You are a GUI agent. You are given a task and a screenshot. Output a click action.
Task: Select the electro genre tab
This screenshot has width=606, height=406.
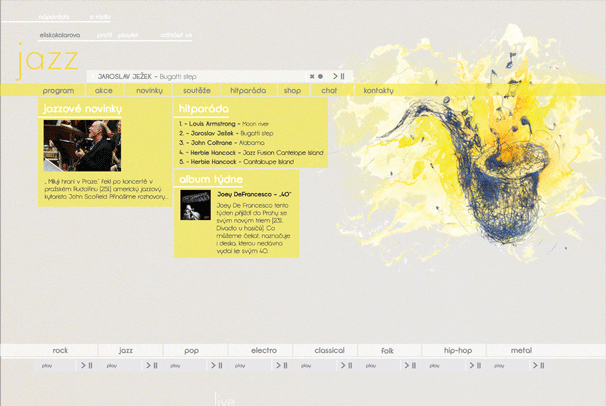click(263, 351)
